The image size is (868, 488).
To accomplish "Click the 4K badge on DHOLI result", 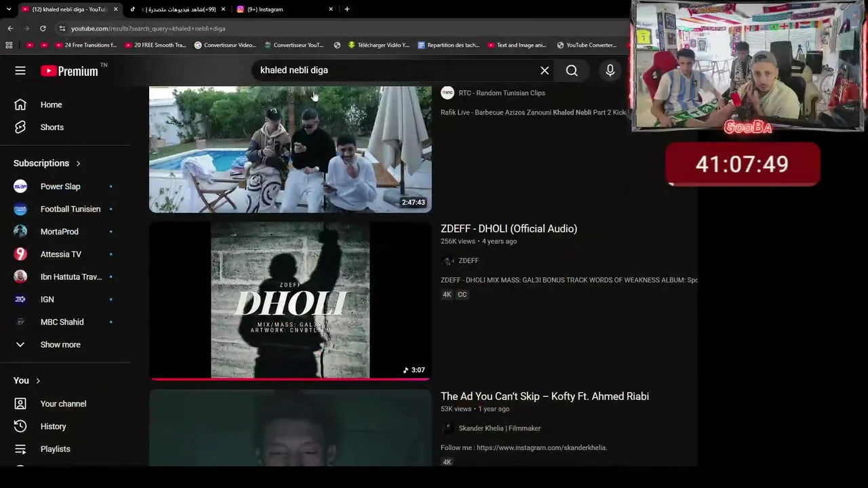I will click(x=447, y=294).
